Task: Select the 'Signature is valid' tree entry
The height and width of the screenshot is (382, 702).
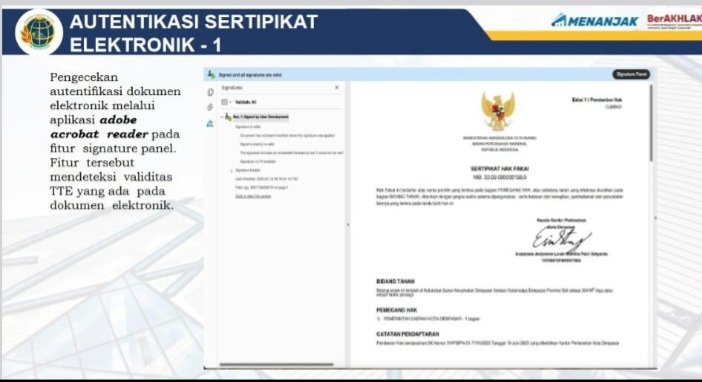Action: click(x=248, y=127)
